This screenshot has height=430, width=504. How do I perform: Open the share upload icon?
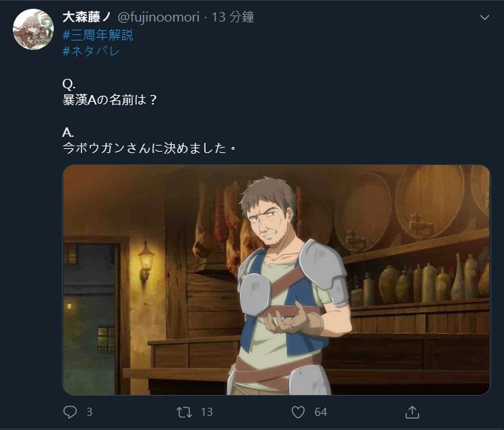pos(412,412)
